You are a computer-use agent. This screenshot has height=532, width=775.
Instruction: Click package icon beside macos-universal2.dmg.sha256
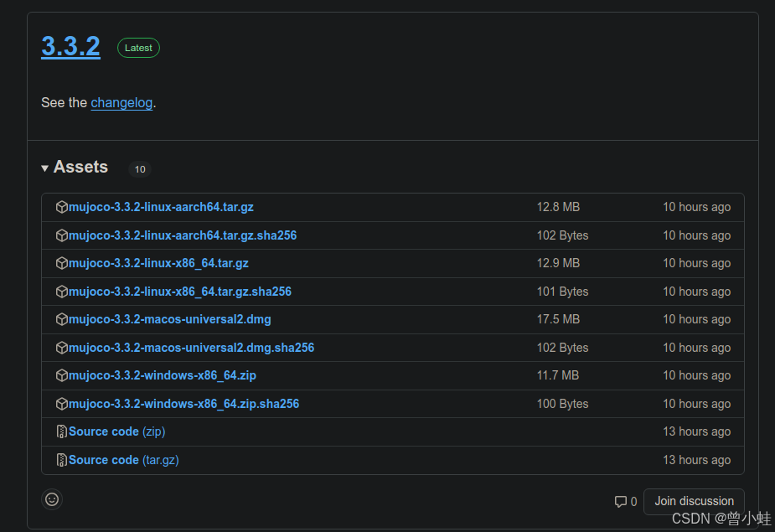coord(62,348)
